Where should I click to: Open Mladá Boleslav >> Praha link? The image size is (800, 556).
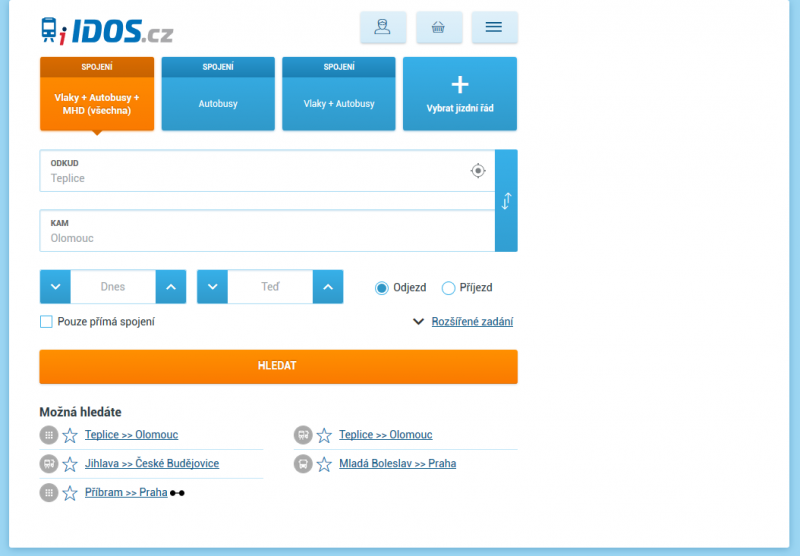pos(397,463)
